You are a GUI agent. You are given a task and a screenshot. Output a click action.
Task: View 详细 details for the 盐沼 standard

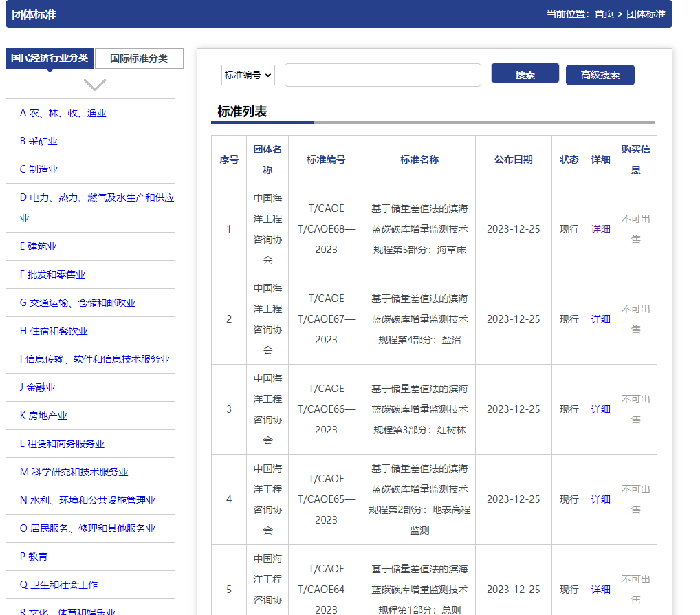coord(600,319)
